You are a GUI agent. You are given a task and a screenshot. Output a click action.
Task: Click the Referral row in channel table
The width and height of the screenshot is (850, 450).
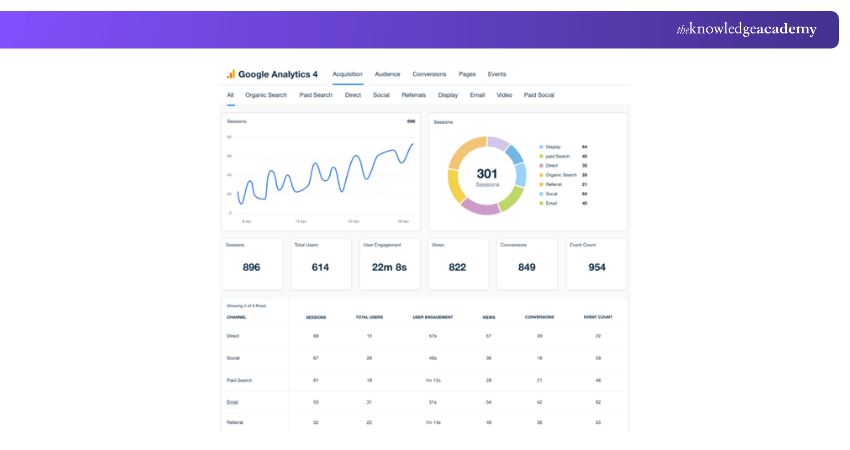425,422
